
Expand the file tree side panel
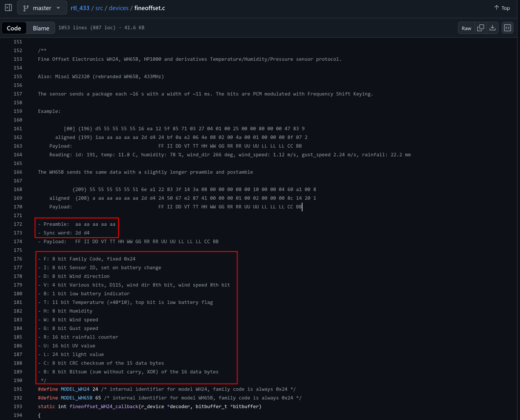(x=8, y=8)
